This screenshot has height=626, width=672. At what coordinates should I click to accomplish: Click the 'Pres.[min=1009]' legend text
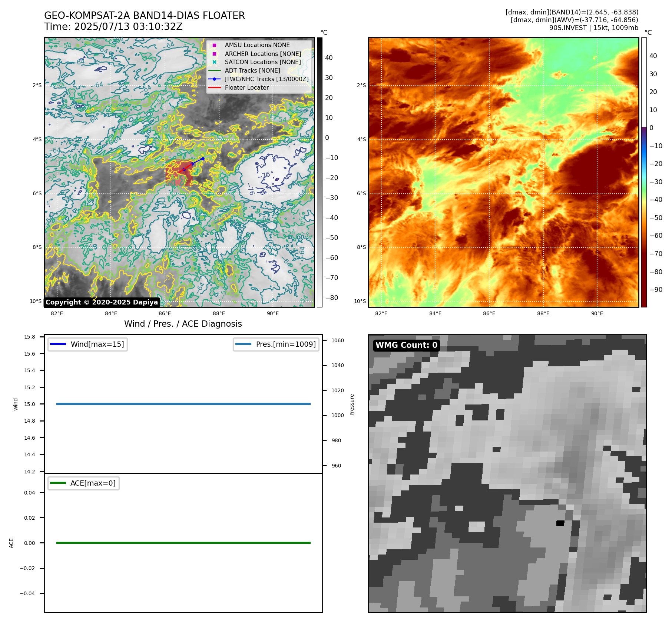pos(286,344)
